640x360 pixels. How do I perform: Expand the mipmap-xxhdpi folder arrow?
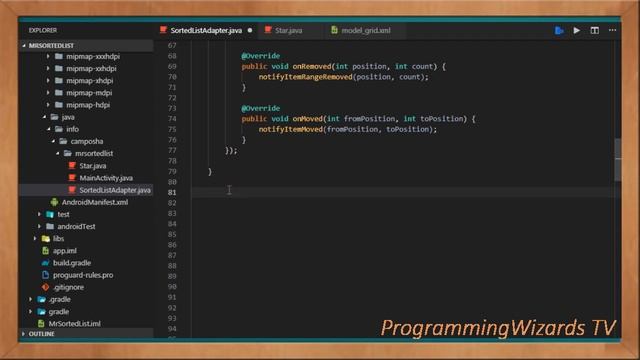tap(48, 69)
